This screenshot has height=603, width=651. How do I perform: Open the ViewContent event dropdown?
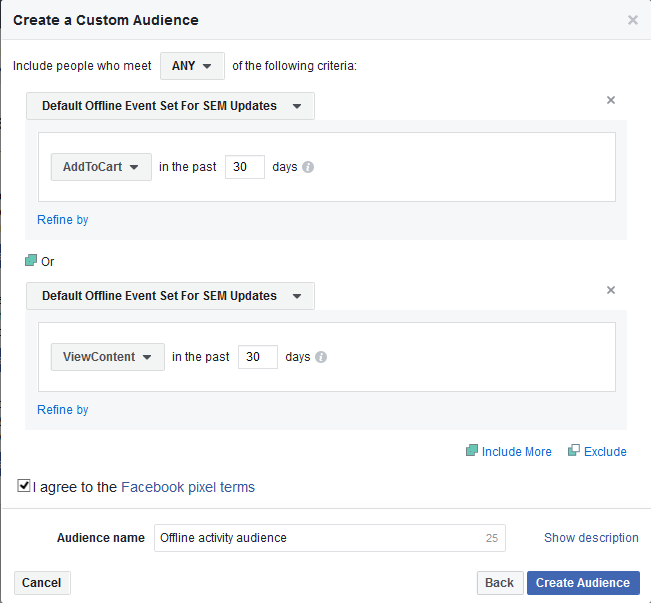point(107,357)
